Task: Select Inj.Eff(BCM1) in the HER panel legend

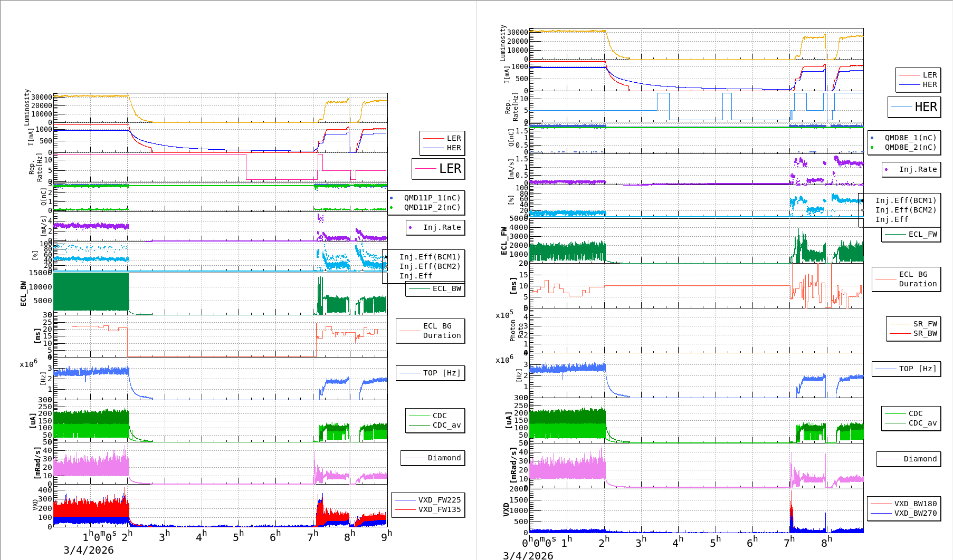Action: tap(906, 200)
